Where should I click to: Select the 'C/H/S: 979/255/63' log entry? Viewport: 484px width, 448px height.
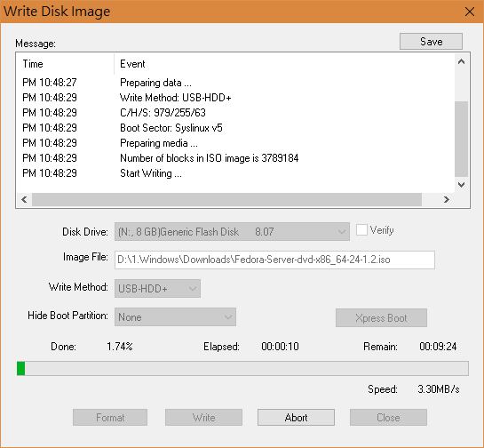click(x=235, y=113)
